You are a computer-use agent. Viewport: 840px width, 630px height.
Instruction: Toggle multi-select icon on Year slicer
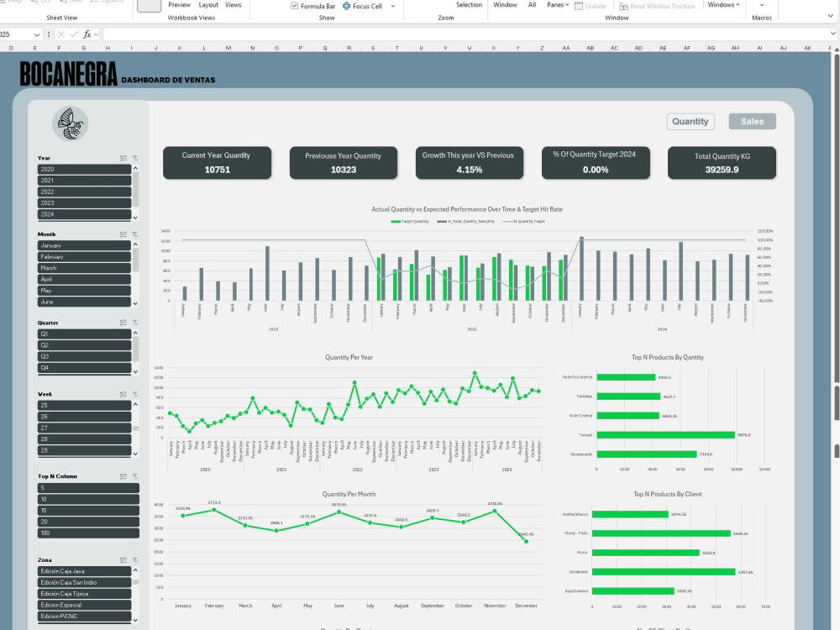[123, 158]
